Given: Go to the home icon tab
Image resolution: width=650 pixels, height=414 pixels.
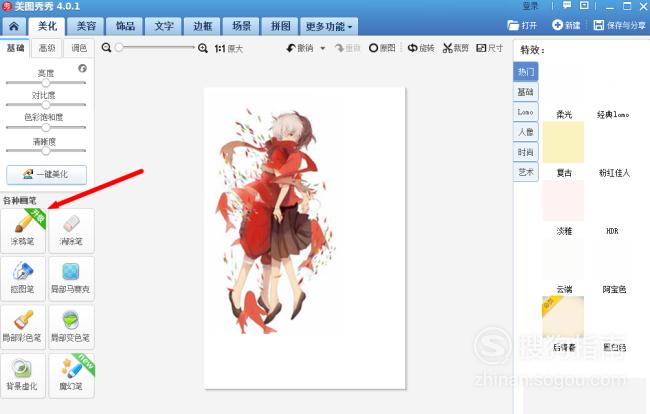Looking at the screenshot, I should pyautogui.click(x=14, y=27).
